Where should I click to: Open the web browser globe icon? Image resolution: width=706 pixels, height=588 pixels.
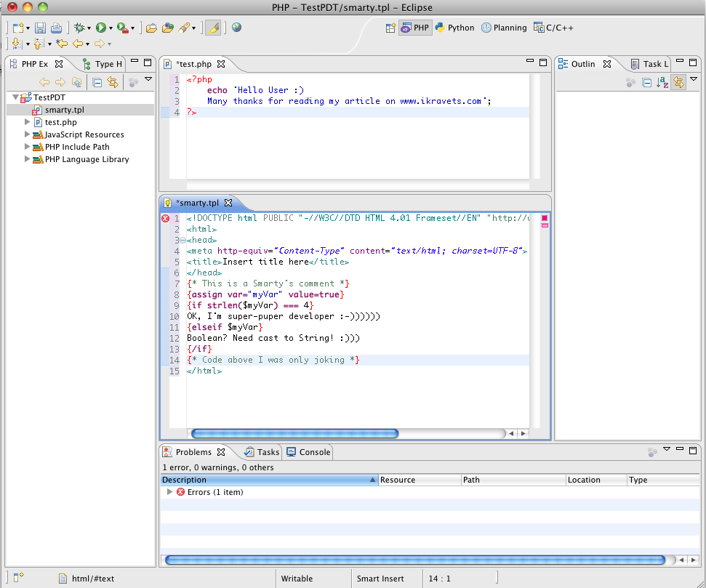(236, 28)
